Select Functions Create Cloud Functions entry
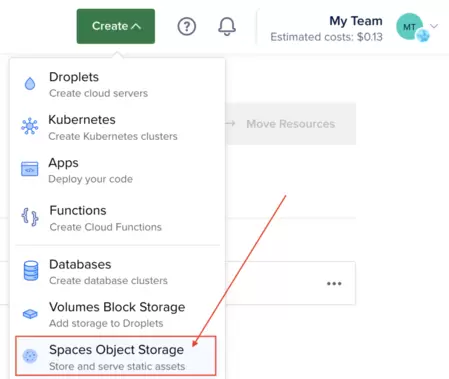Image resolution: width=449 pixels, height=379 pixels. point(117,218)
